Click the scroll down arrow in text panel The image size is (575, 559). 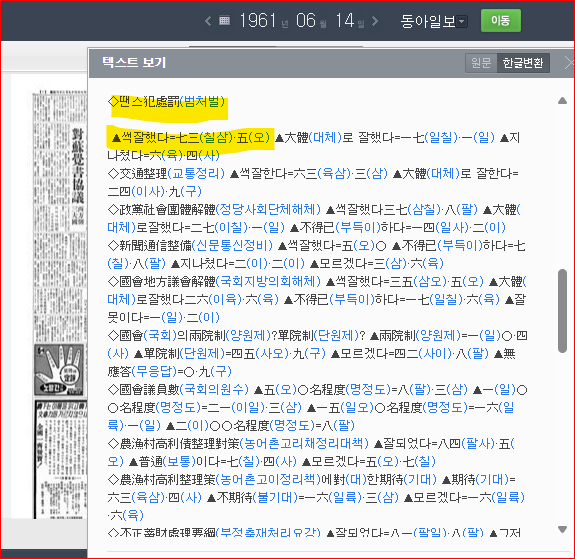tap(562, 529)
